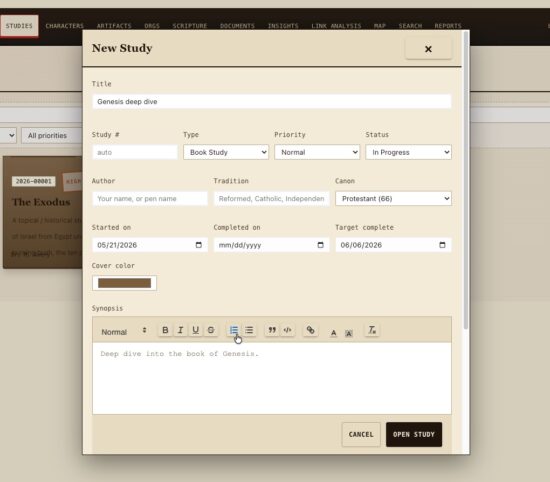
Task: Insert a blockquote in Synopsis
Action: 272,330
